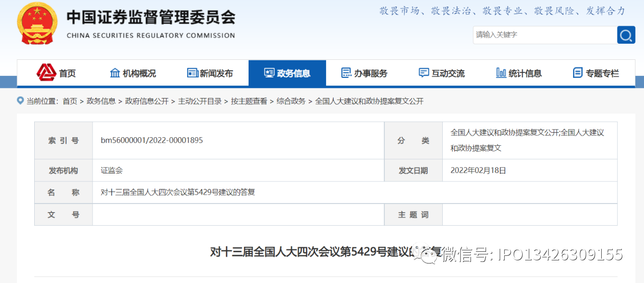Open 按主题查看 breadcrumb link
This screenshot has width=644, height=283.
click(249, 101)
